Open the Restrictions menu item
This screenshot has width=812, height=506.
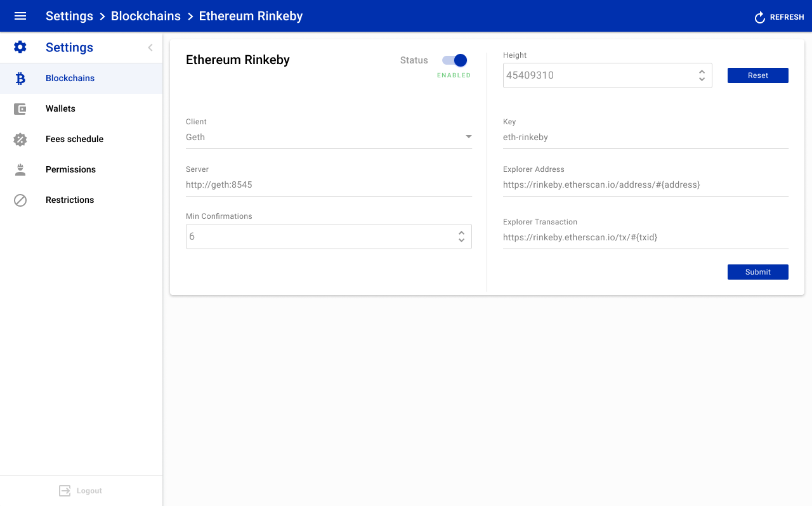(x=81, y=200)
